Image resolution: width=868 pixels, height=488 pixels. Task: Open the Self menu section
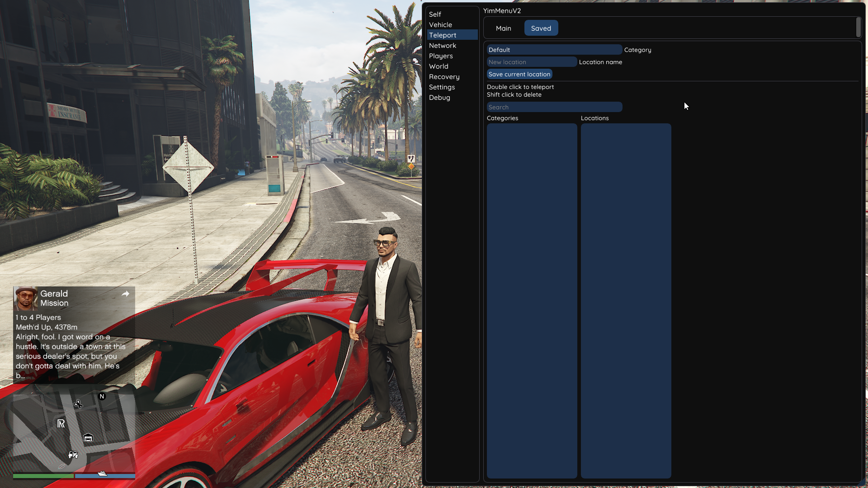(435, 14)
